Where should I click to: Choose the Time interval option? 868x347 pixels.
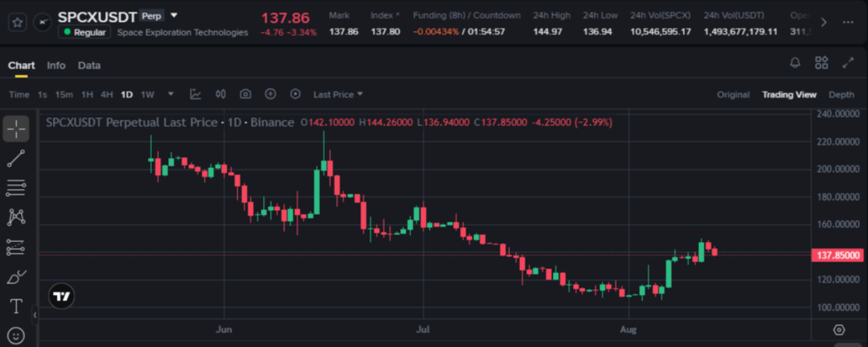19,94
